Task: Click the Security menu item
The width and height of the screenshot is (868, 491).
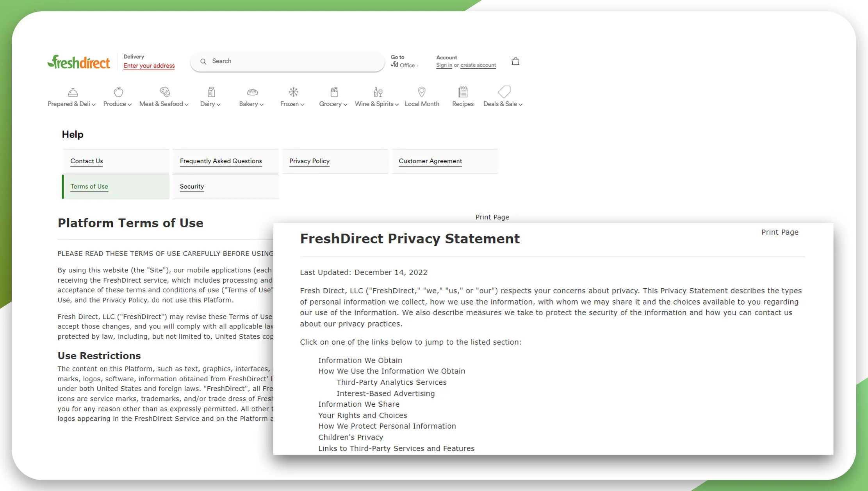Action: (x=192, y=187)
